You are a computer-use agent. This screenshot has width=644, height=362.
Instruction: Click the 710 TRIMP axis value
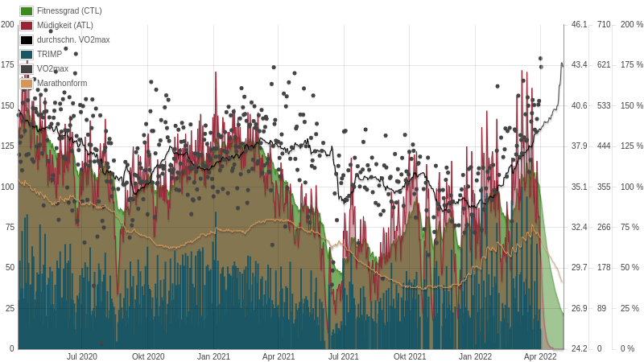604,24
